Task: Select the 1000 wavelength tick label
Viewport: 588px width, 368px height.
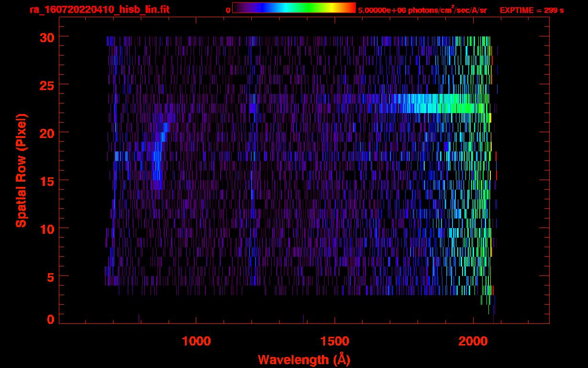Action: (196, 341)
